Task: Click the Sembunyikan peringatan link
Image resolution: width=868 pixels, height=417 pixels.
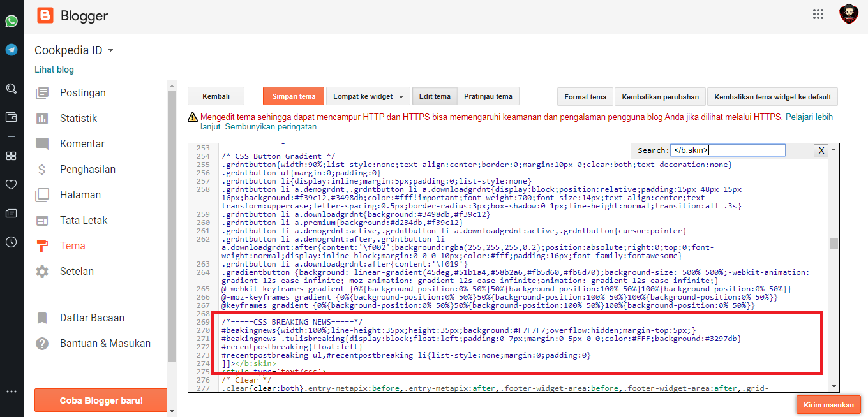Action: coord(271,127)
